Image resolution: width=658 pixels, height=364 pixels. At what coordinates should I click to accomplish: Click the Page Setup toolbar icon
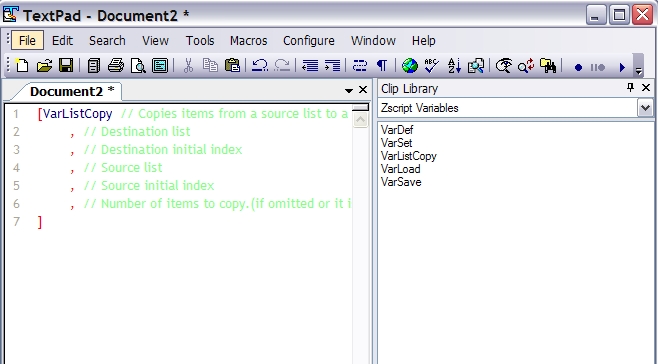click(x=160, y=66)
